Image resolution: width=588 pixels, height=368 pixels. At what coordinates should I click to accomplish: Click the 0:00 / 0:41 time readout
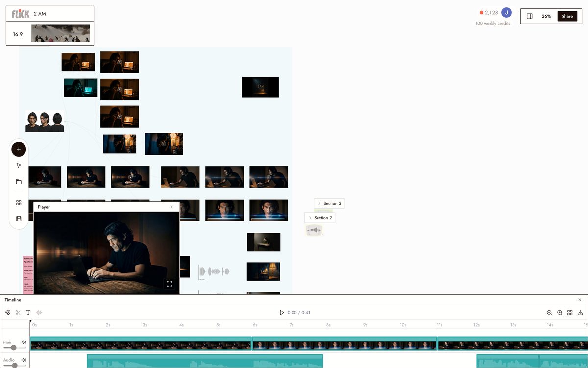pos(299,313)
